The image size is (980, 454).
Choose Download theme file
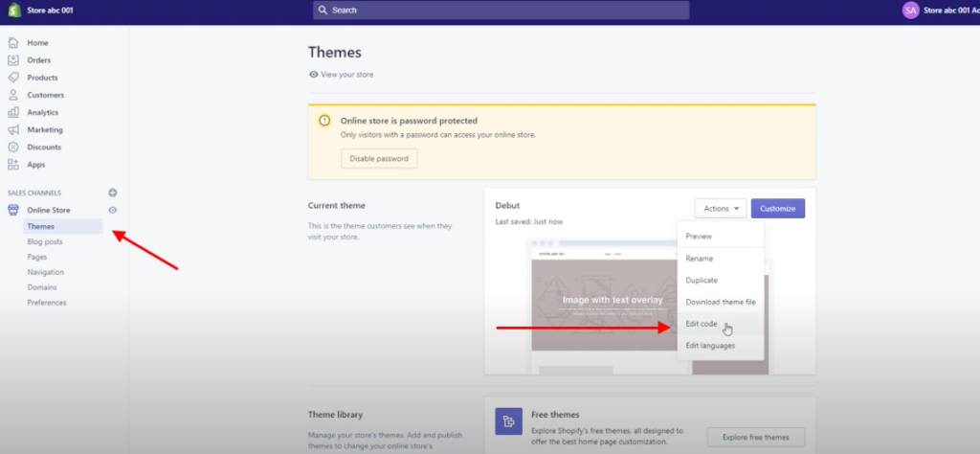[720, 302]
